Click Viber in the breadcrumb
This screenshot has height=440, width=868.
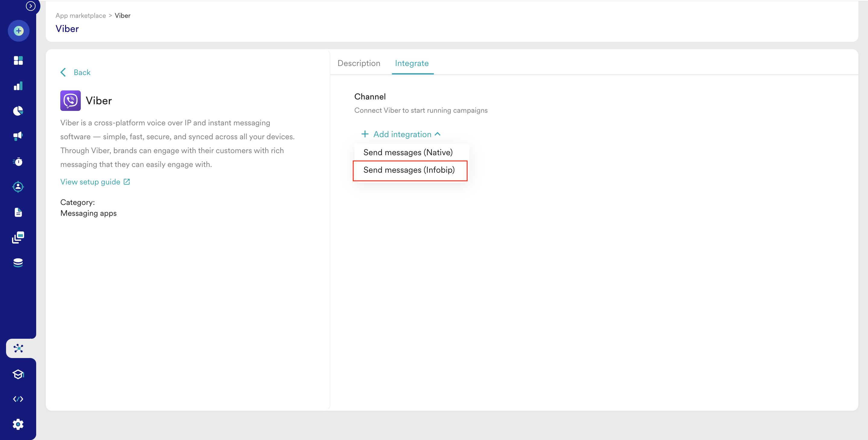click(x=123, y=15)
